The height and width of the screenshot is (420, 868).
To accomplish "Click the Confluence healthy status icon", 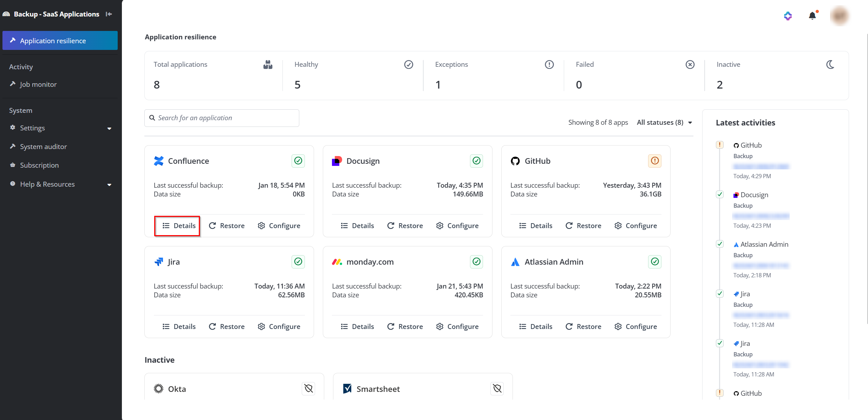I will [x=298, y=161].
